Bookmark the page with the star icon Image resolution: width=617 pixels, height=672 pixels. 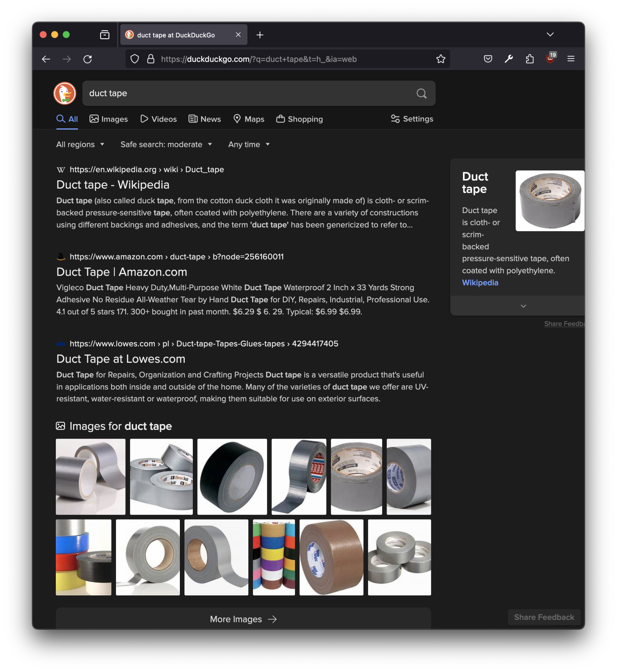(441, 59)
